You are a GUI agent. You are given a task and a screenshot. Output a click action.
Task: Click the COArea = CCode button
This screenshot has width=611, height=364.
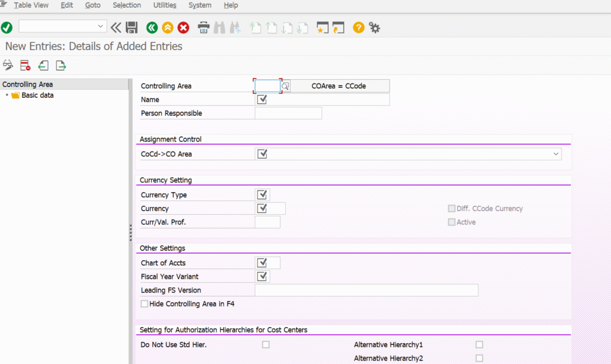coord(339,86)
